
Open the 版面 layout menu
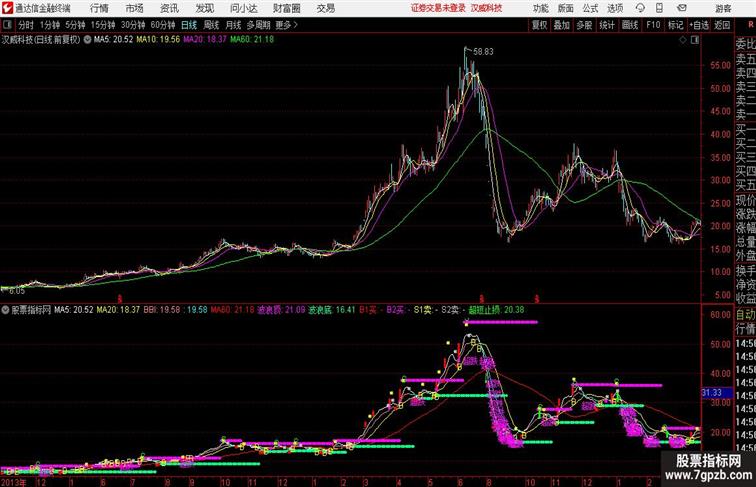[x=566, y=8]
